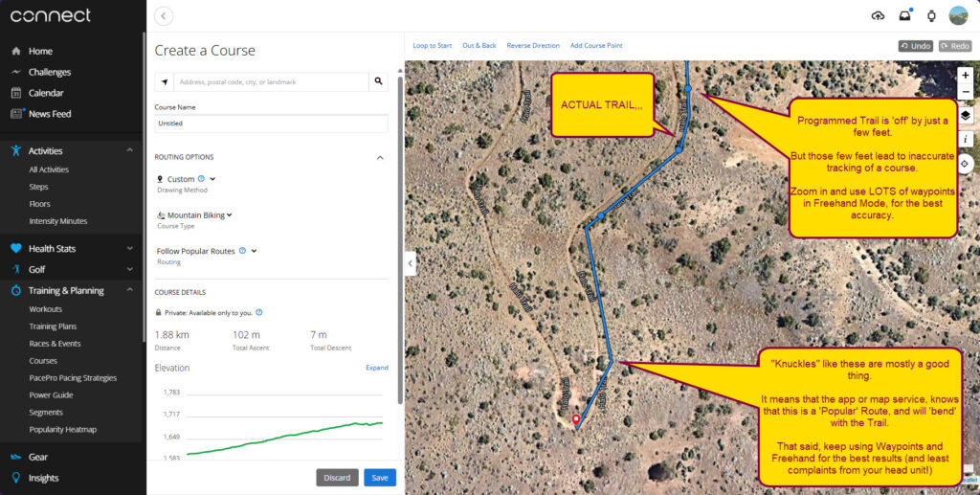Click the Course Name text field

click(x=271, y=124)
